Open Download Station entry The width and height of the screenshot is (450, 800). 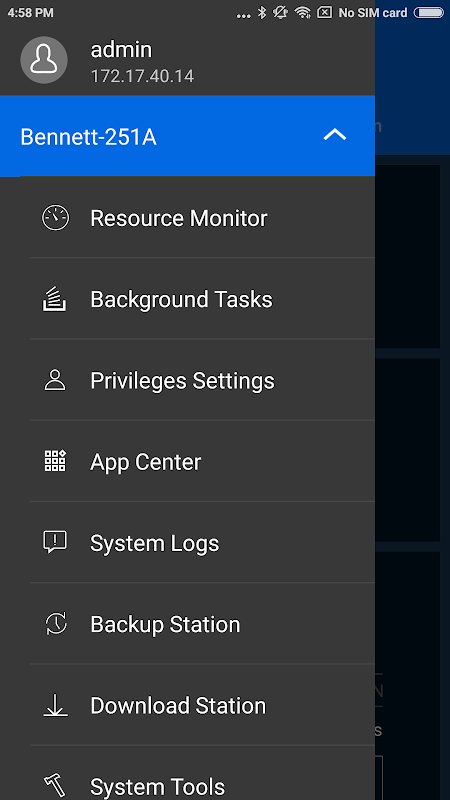click(203, 705)
